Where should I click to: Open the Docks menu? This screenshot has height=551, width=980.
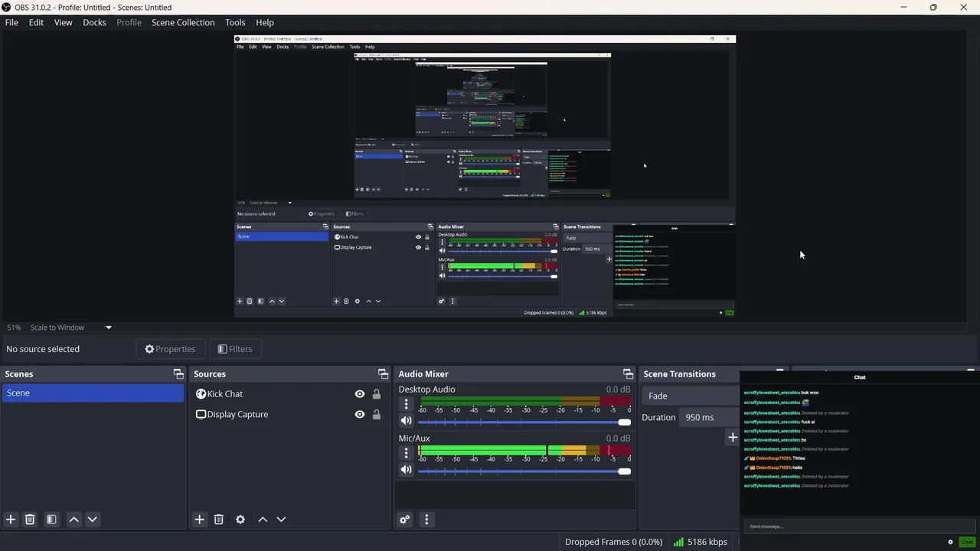click(94, 22)
